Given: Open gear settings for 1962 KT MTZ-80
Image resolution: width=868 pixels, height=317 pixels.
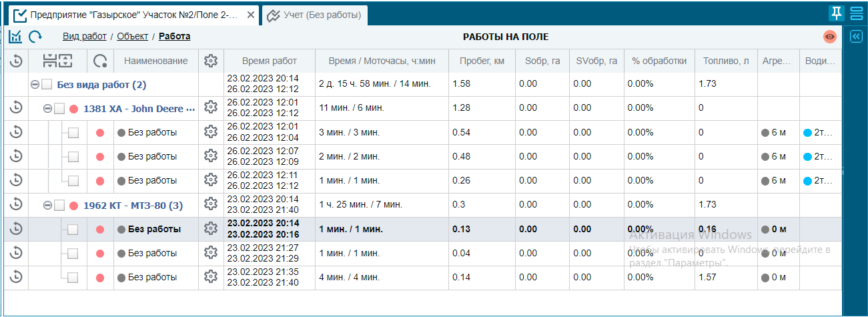Looking at the screenshot, I should [211, 204].
